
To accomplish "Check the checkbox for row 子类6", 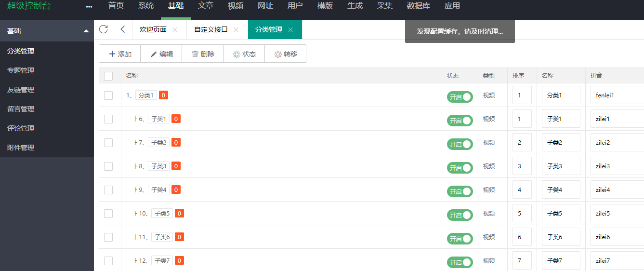I will (108, 237).
